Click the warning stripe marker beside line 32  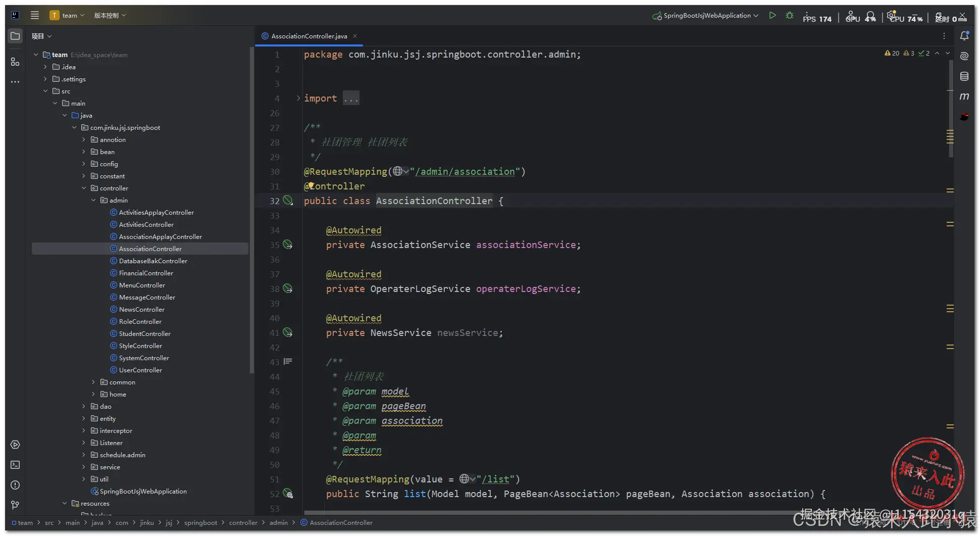(950, 190)
